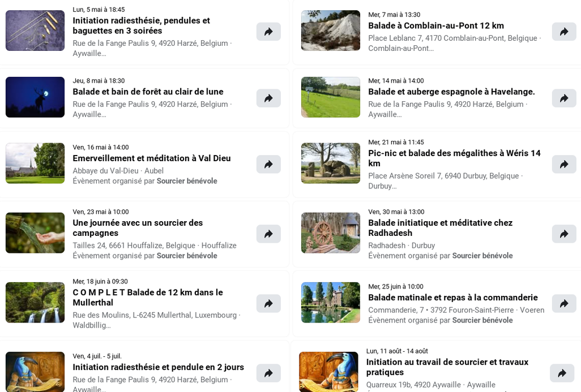The width and height of the screenshot is (581, 392).
Task: Share the COMPLET Balade dans le Mullerthal event
Action: tap(268, 303)
